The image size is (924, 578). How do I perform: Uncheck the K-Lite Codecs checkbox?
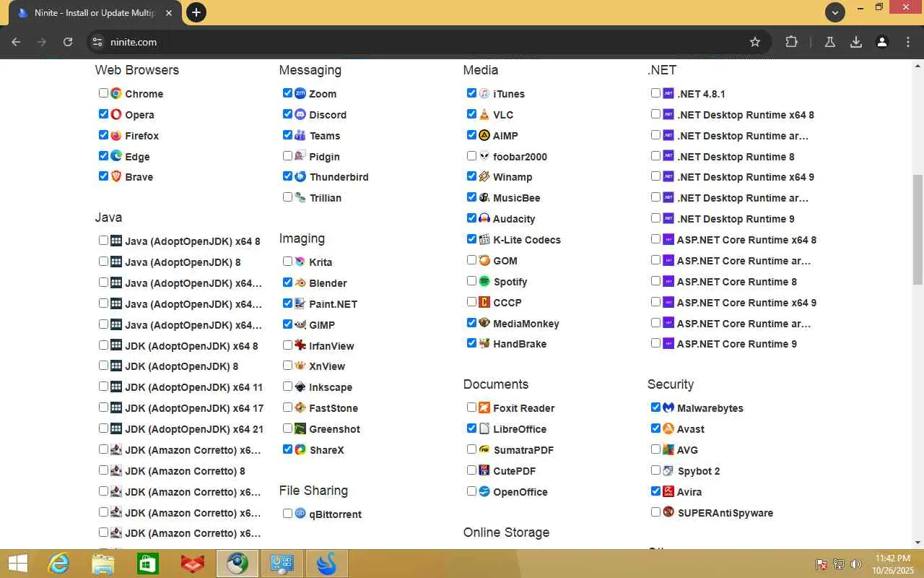point(471,239)
